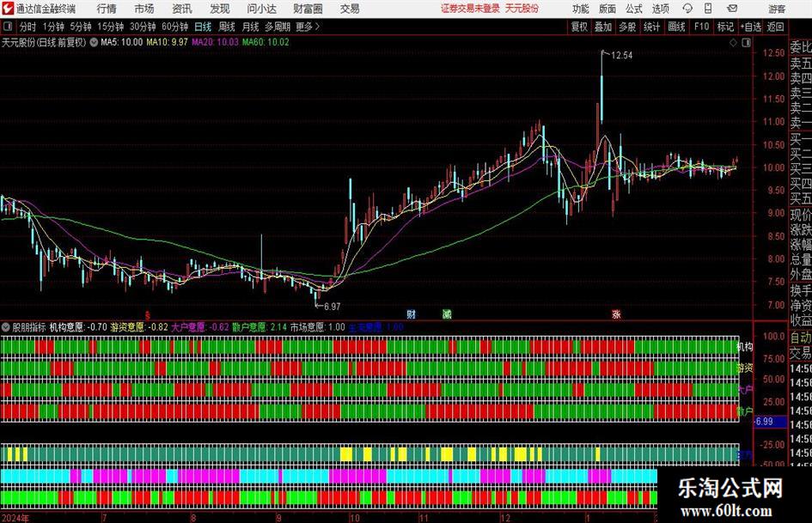The image size is (812, 523).
Task: Click the 天元股份 stock name in title bar
Action: click(522, 9)
